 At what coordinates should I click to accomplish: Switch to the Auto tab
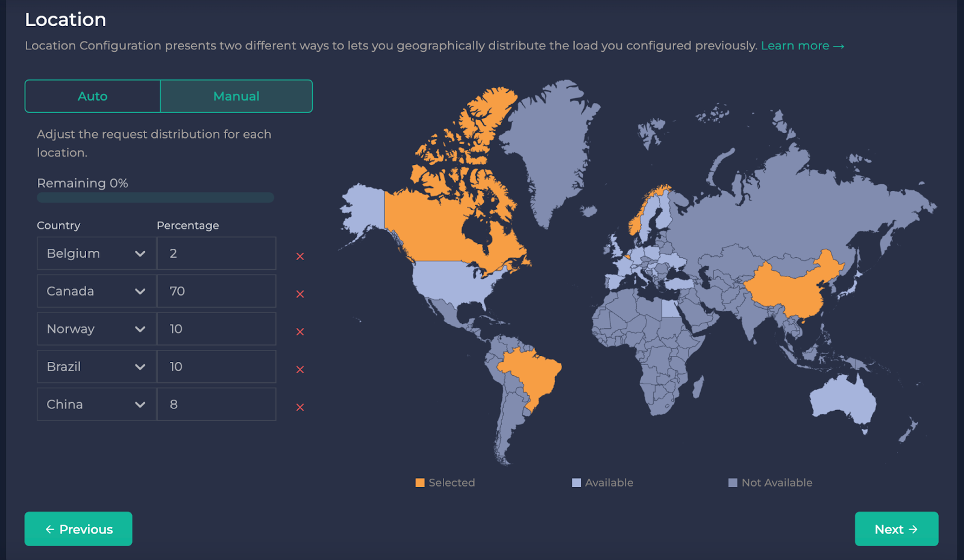tap(92, 96)
